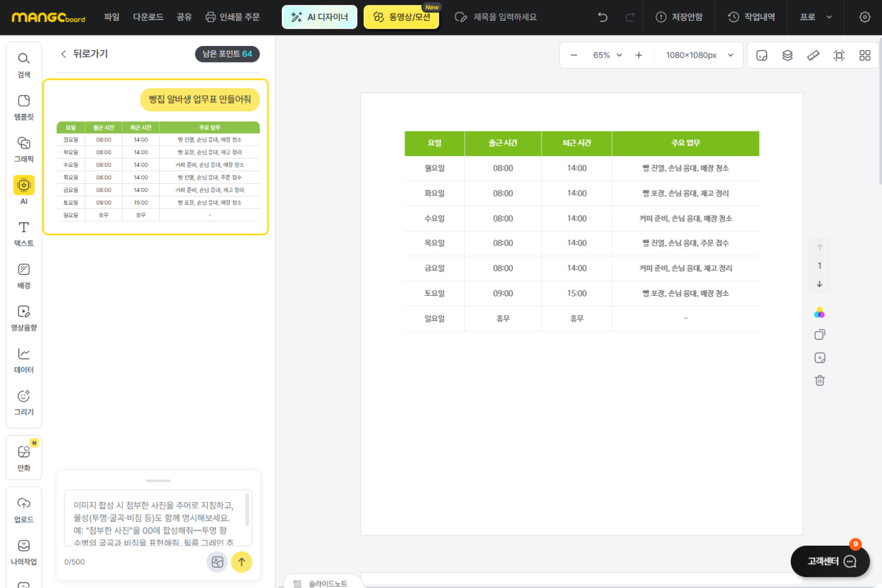The image size is (882, 588).
Task: Select the 텍스트 text tool
Action: click(x=24, y=233)
